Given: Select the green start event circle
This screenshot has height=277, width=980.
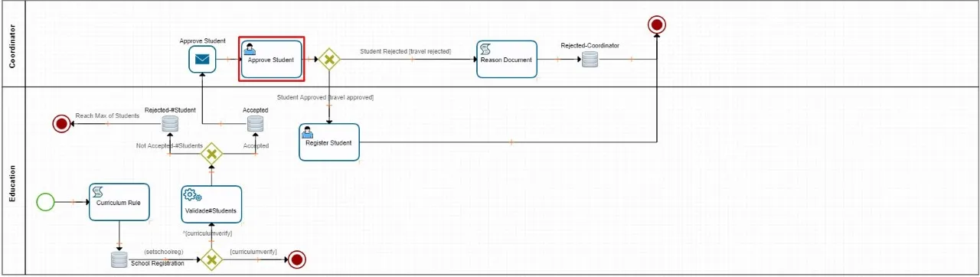Looking at the screenshot, I should pyautogui.click(x=45, y=202).
